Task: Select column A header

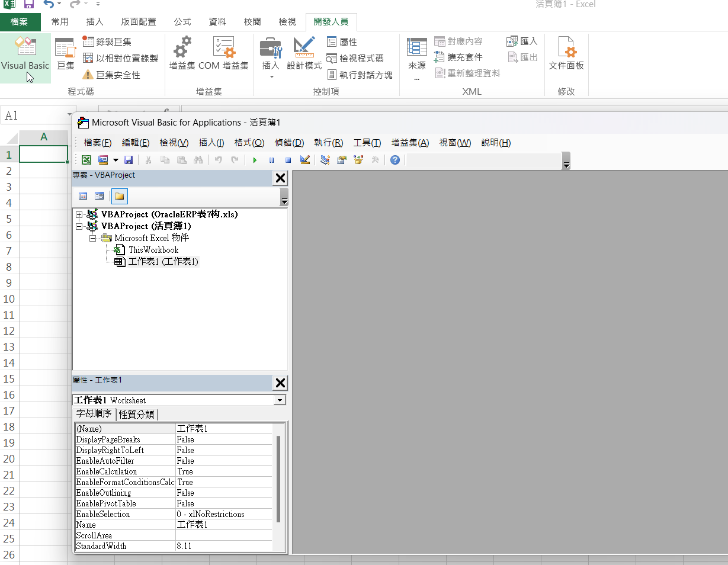Action: [43, 137]
